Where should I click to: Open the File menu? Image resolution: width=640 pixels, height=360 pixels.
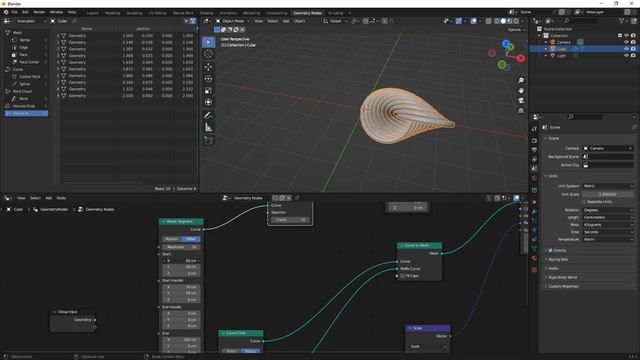(x=15, y=12)
